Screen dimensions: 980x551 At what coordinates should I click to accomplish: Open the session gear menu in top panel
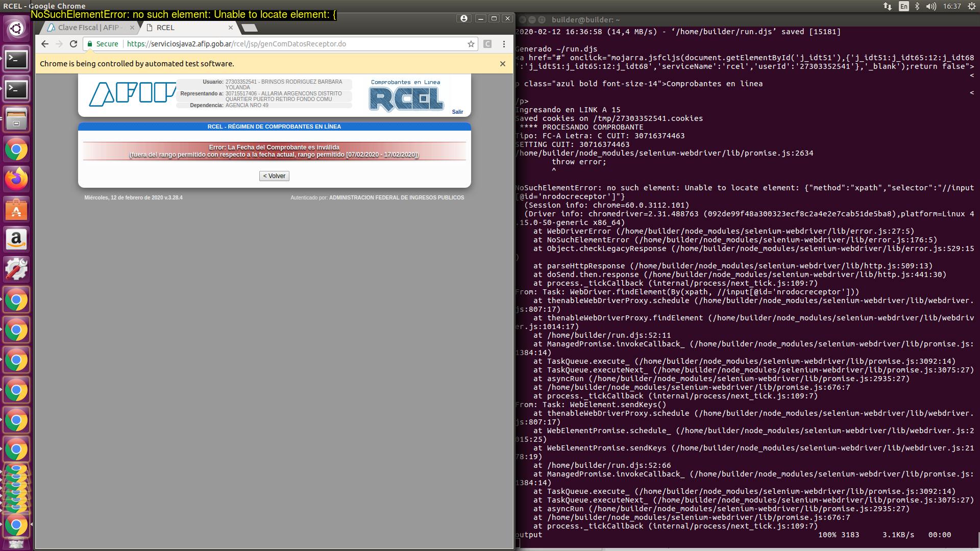pos(971,6)
